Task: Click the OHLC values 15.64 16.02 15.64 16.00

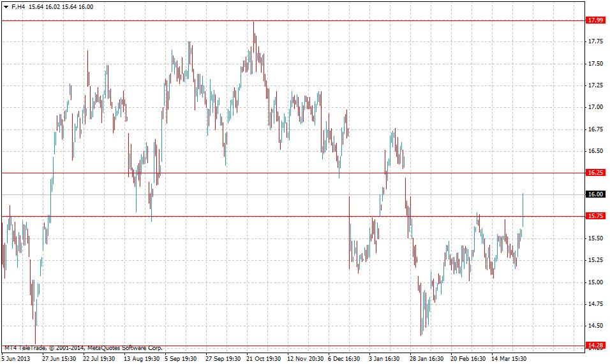Action: (61, 6)
